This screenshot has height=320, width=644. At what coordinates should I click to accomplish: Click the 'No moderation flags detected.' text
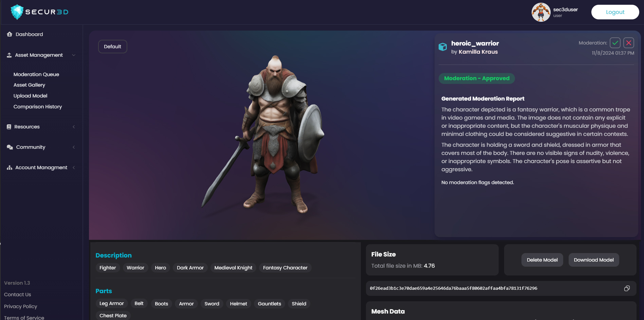(478, 183)
